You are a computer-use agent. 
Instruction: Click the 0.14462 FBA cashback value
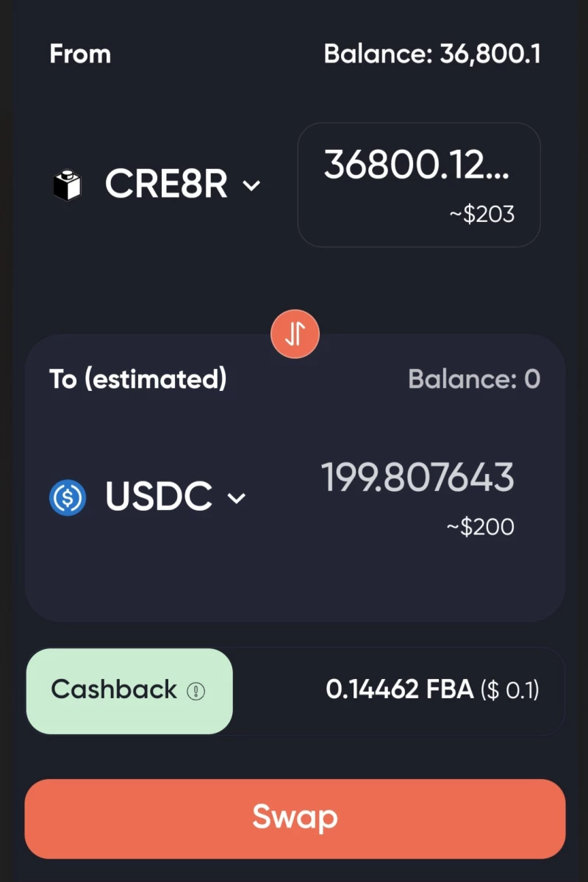400,690
